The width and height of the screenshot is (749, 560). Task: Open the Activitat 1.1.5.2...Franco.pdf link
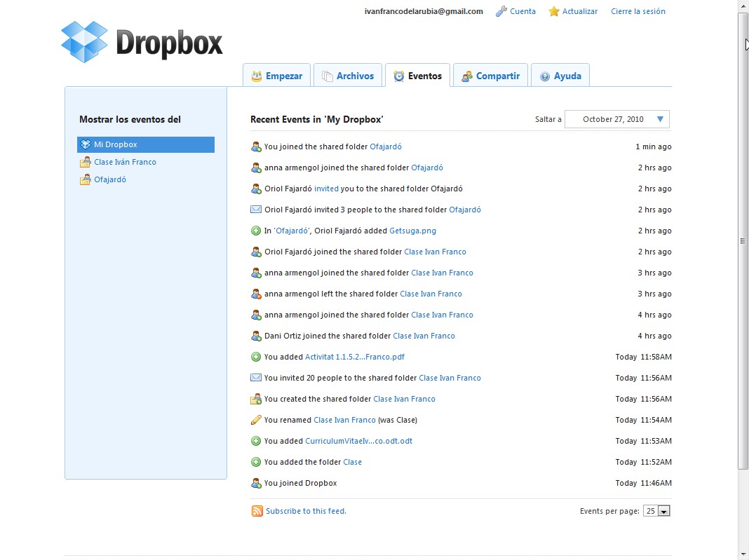[354, 357]
